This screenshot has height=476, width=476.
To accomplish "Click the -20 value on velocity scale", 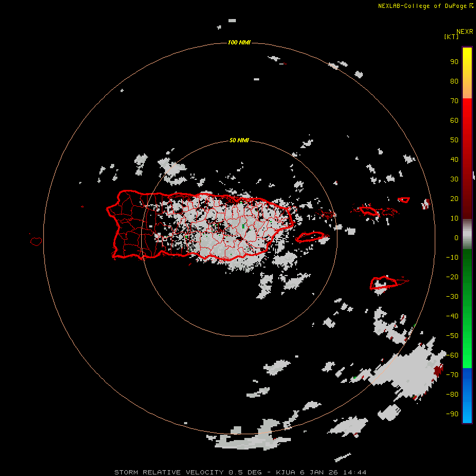I will pyautogui.click(x=452, y=277).
